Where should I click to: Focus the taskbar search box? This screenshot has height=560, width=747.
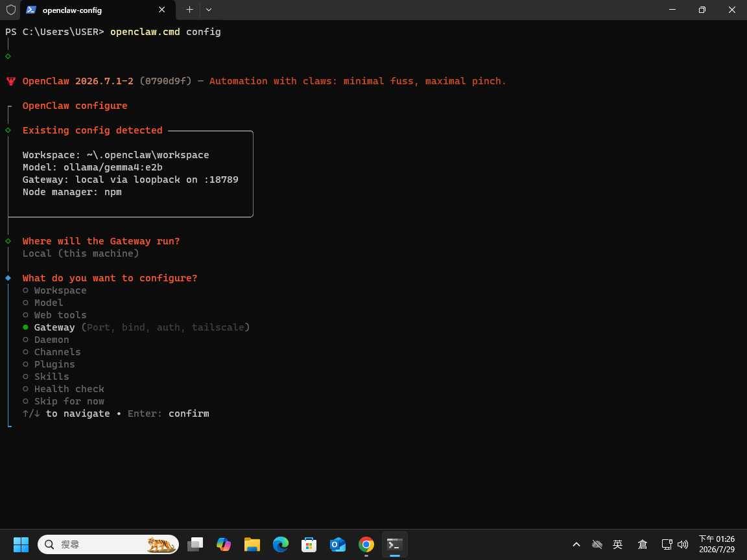click(108, 544)
